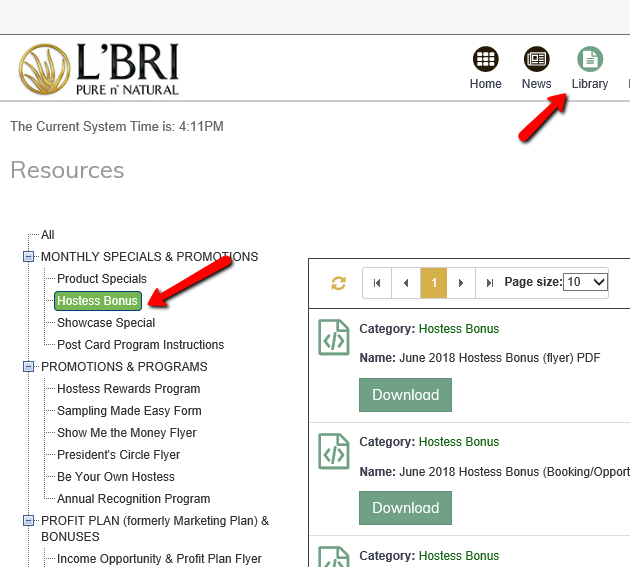Go to first page using pager icon
The height and width of the screenshot is (567, 630).
pos(377,283)
